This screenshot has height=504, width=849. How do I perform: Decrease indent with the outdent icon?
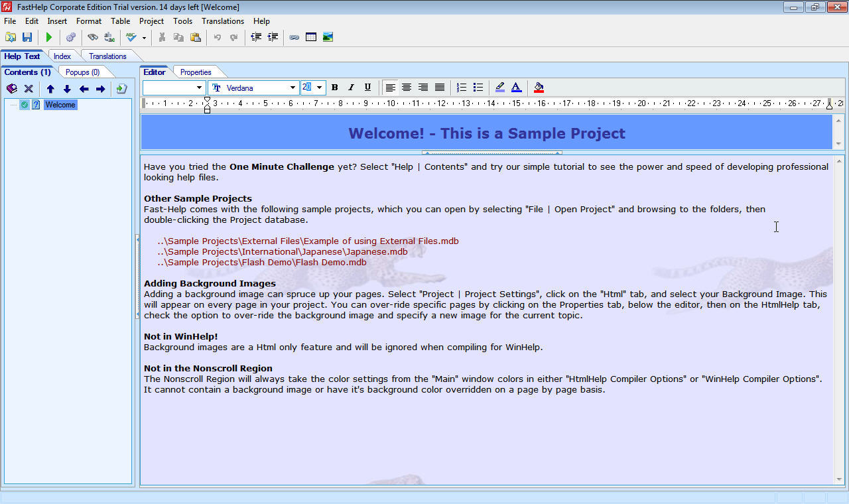(256, 37)
